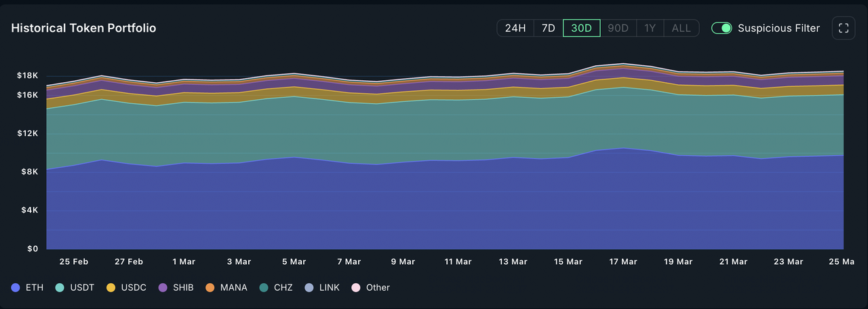
Task: Switch to 1Y time range
Action: point(650,28)
